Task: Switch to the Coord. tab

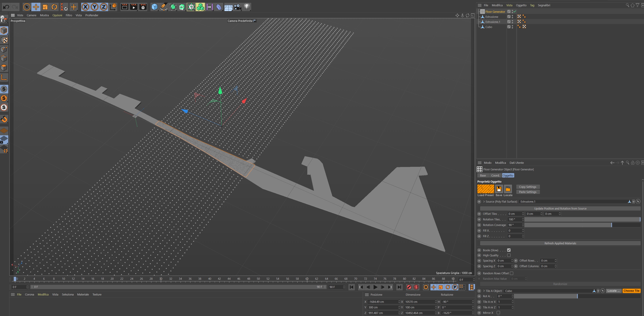Action: (x=495, y=175)
